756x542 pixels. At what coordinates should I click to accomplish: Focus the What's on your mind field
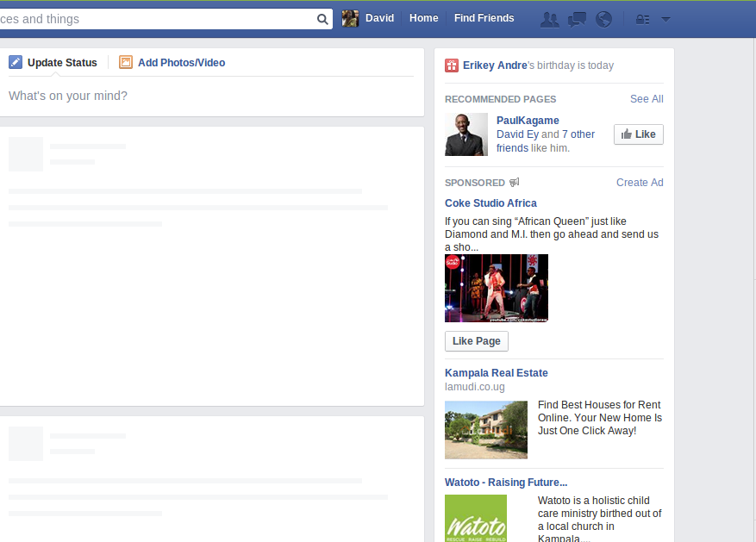click(211, 96)
